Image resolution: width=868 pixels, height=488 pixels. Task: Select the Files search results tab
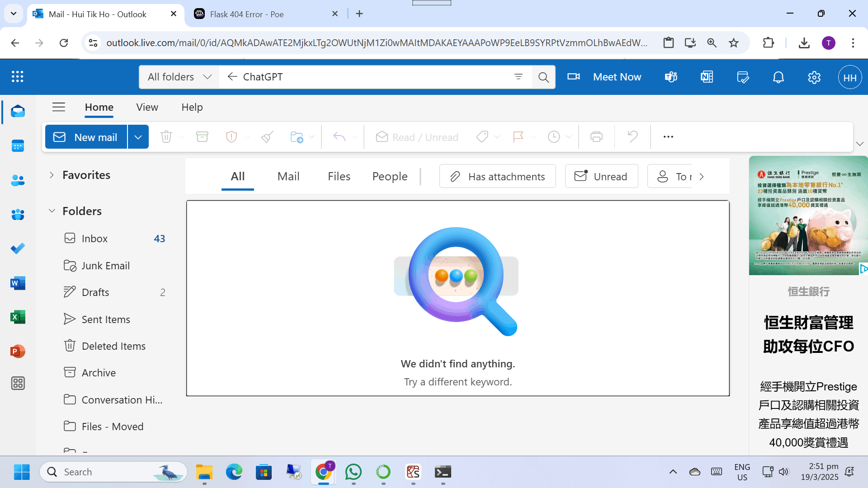(x=339, y=176)
